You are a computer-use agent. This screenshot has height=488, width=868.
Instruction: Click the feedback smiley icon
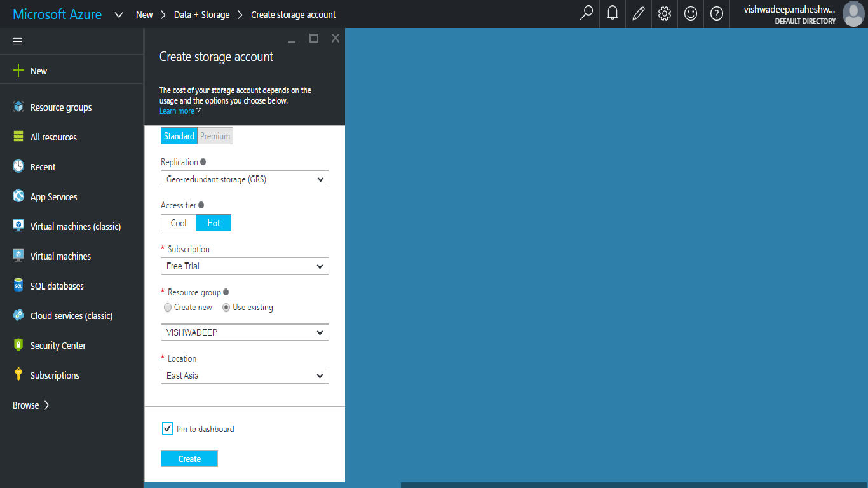coord(691,13)
